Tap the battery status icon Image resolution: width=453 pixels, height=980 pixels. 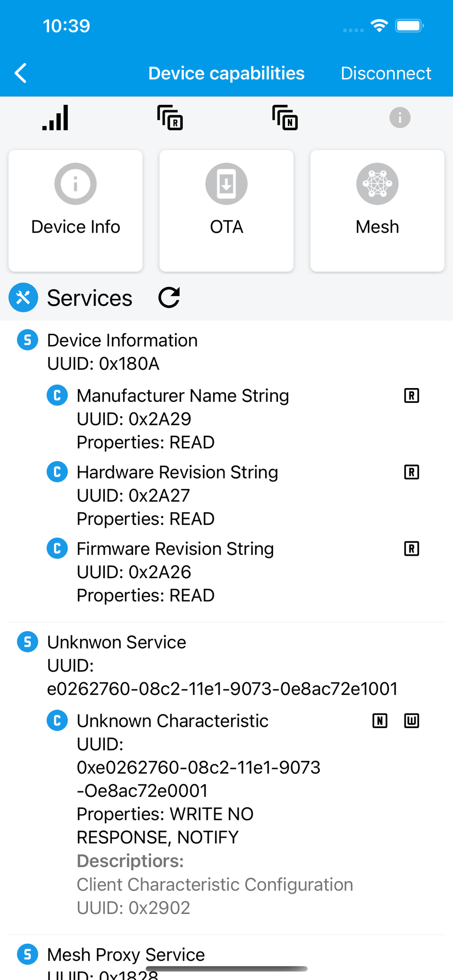(x=410, y=25)
